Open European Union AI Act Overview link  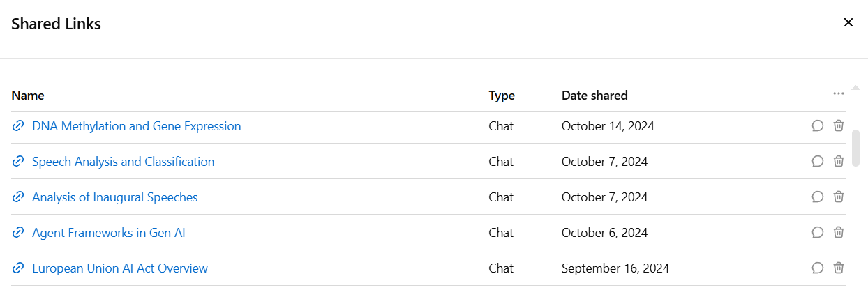[120, 268]
